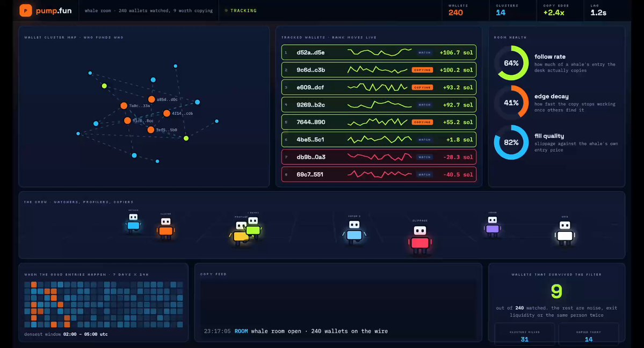The width and height of the screenshot is (644, 348).
Task: Click the +100.2 sol value
Action: click(456, 70)
